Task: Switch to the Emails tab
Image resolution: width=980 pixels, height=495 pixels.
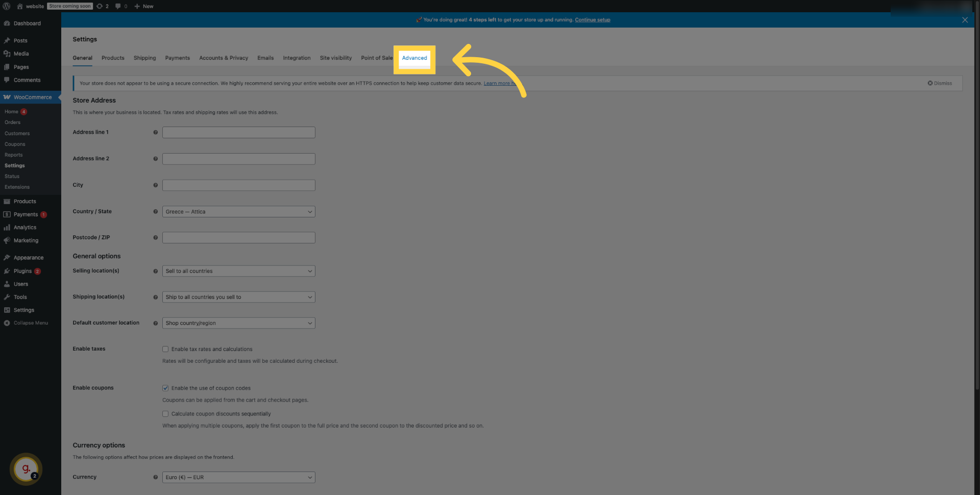Action: pyautogui.click(x=265, y=58)
